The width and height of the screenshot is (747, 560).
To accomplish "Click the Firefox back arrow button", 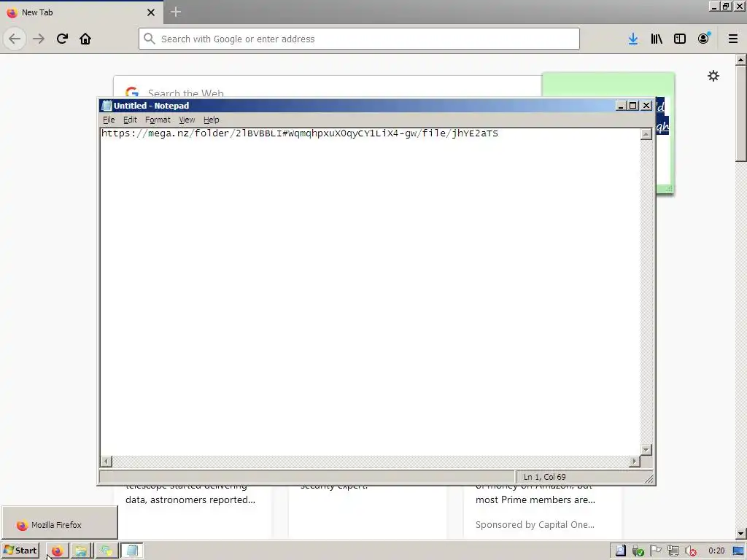I will 15,39.
